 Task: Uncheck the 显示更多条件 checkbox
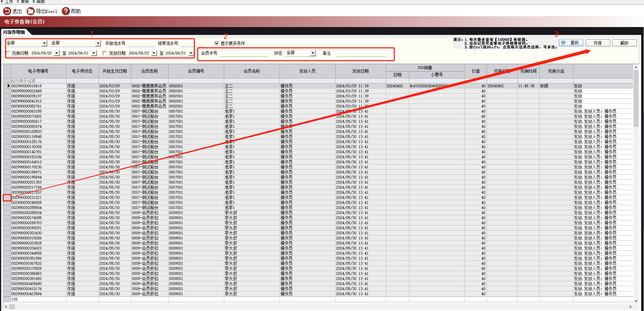coord(217,43)
